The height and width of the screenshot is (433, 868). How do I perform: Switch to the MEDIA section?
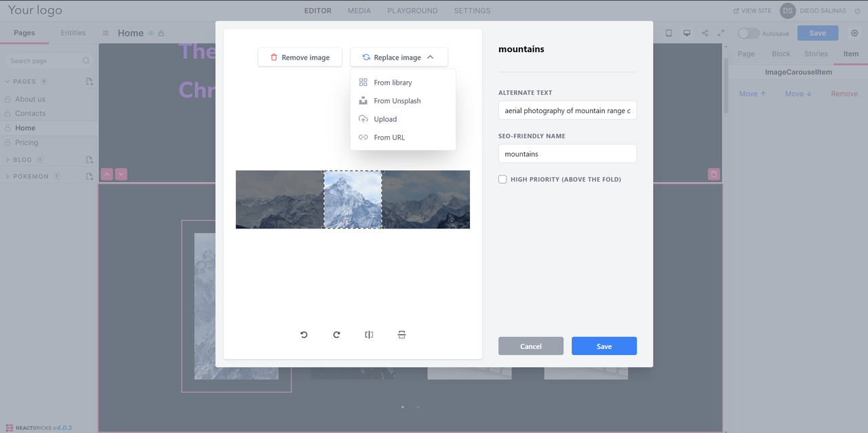click(359, 10)
